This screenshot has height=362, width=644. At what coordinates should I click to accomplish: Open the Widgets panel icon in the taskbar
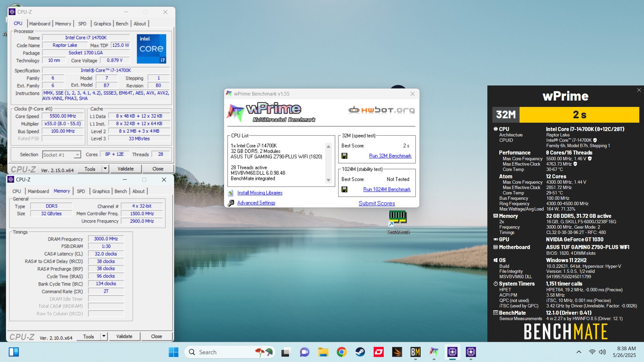(14, 352)
